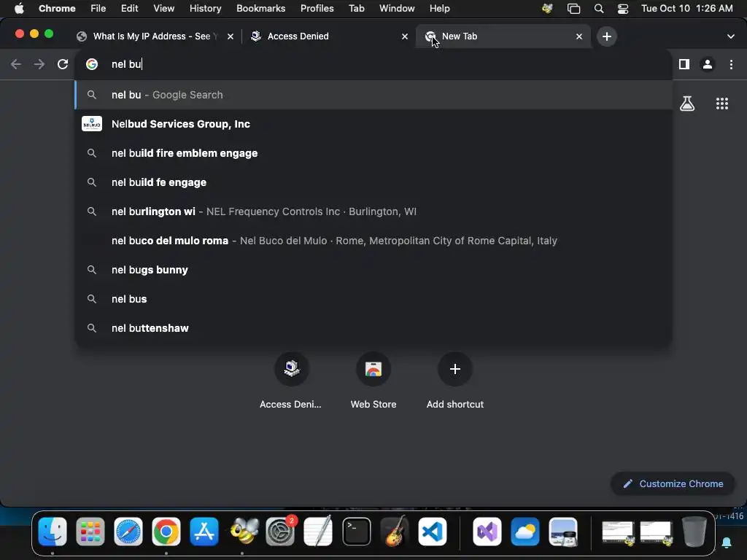The image size is (747, 560).
Task: Open the Access Denied shortcut tile
Action: (x=291, y=381)
